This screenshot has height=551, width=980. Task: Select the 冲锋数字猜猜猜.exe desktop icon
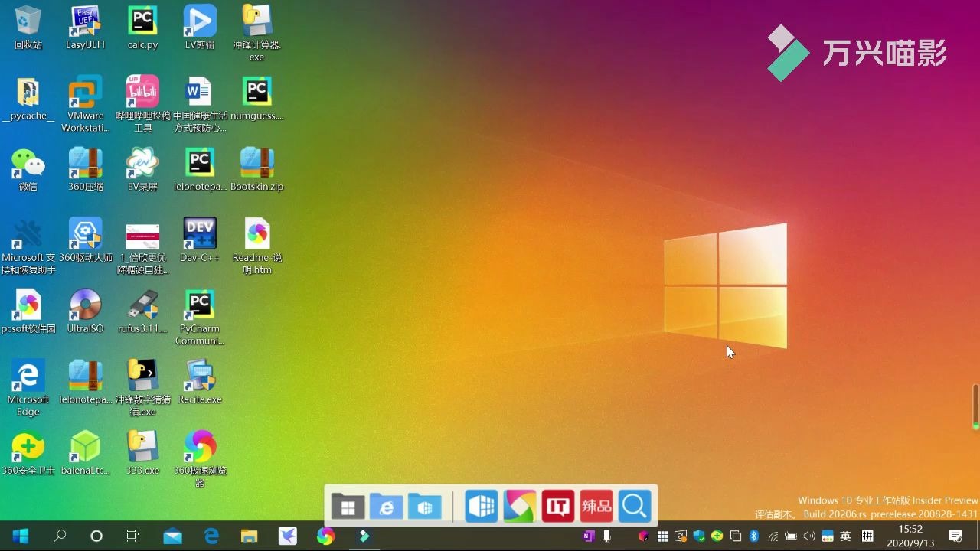(x=142, y=388)
